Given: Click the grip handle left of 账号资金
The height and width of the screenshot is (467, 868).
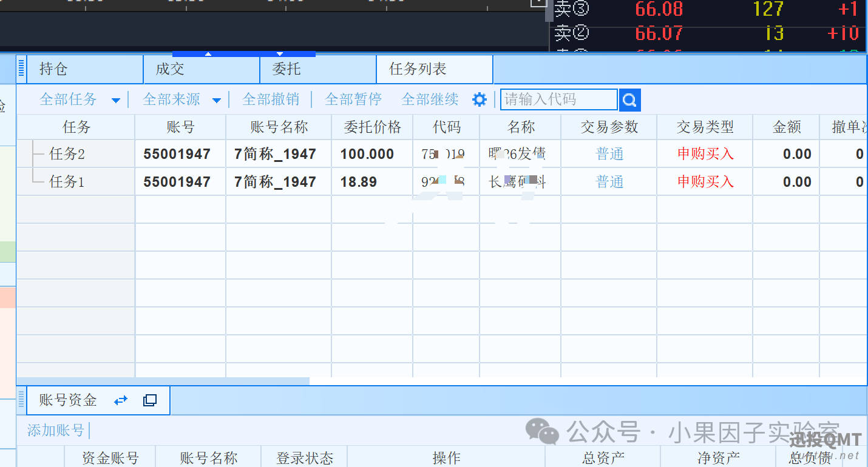Looking at the screenshot, I should tap(22, 400).
